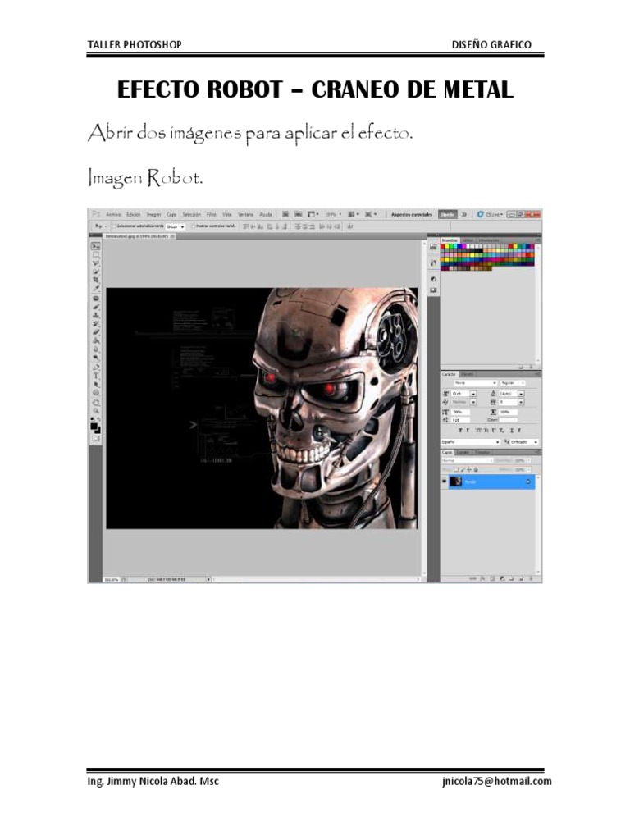Show more workspaces with double-arrow button
630x840 pixels.
(464, 214)
